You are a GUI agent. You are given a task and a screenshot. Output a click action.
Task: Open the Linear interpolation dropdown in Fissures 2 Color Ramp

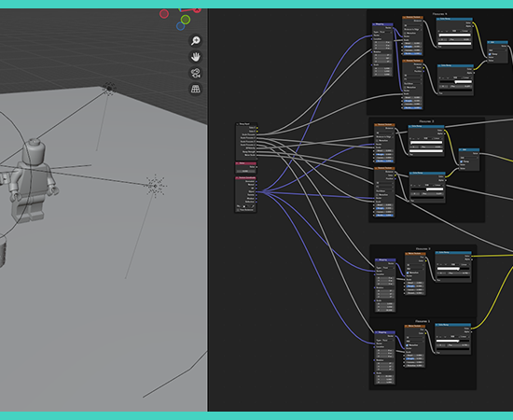pos(465,264)
